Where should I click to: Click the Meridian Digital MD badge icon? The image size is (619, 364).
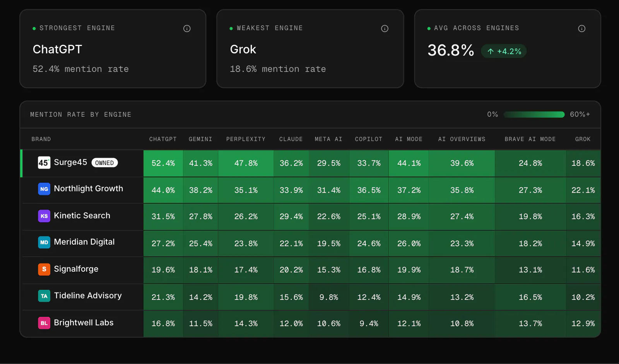point(44,242)
